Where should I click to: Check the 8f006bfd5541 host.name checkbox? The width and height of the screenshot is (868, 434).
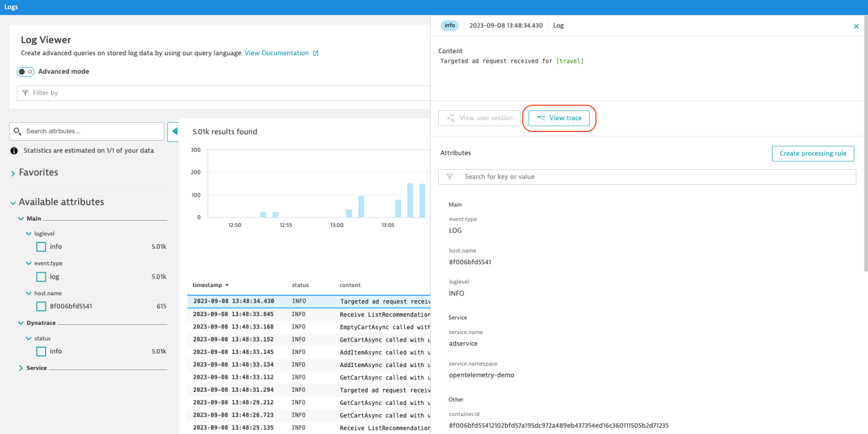[41, 306]
